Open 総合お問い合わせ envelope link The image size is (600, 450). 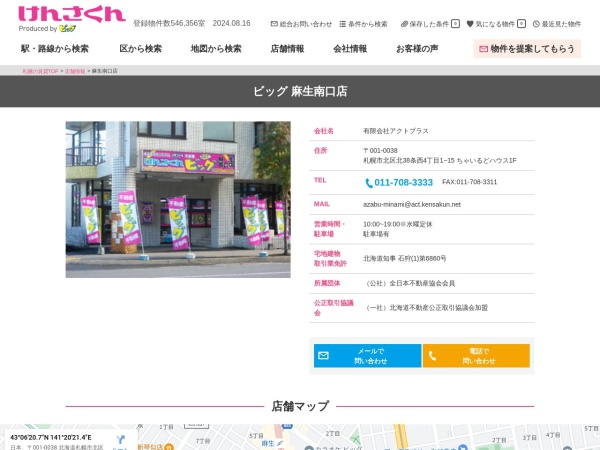pos(301,24)
